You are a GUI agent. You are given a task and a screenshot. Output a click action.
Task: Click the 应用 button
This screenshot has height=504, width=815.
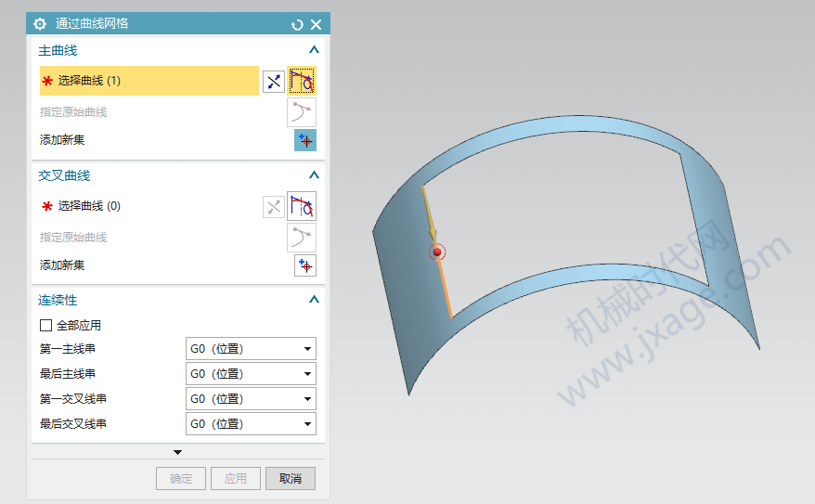[236, 479]
